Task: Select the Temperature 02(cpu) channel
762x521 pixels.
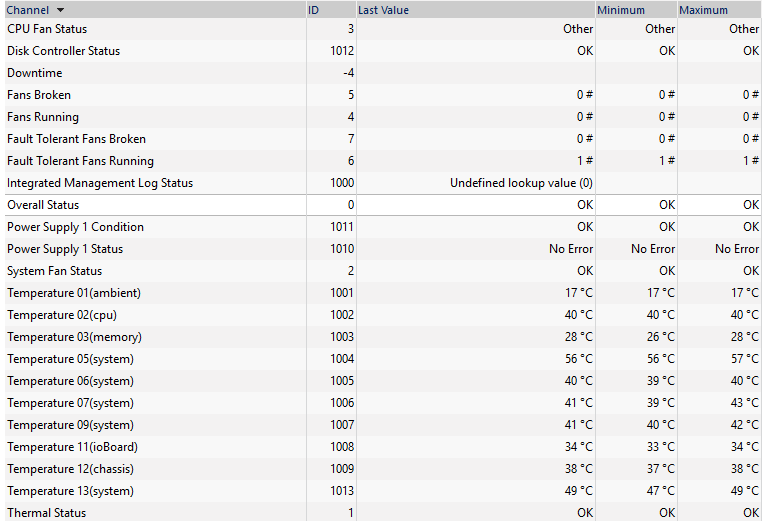Action: (x=383, y=315)
